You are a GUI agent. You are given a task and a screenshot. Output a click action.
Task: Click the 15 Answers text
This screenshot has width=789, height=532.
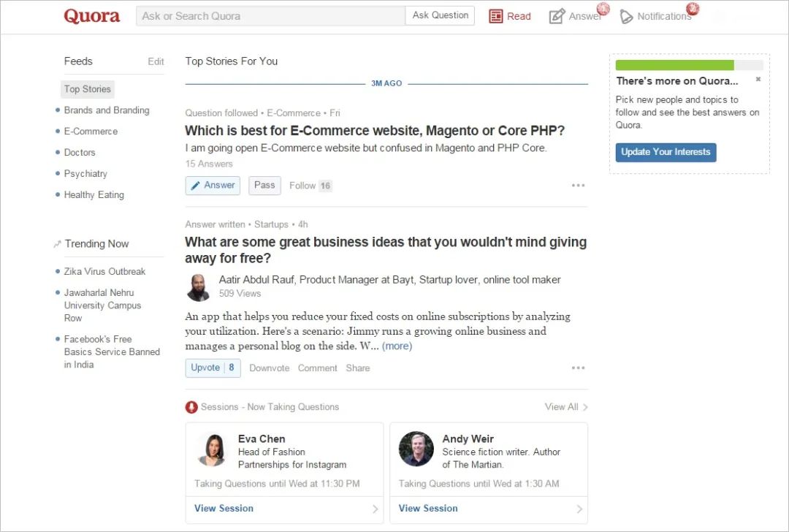point(209,164)
